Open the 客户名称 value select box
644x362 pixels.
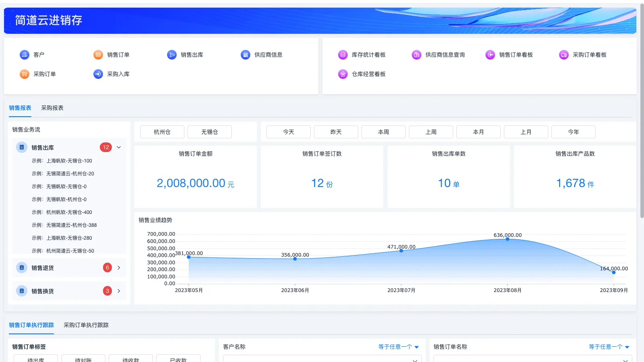pos(322,359)
